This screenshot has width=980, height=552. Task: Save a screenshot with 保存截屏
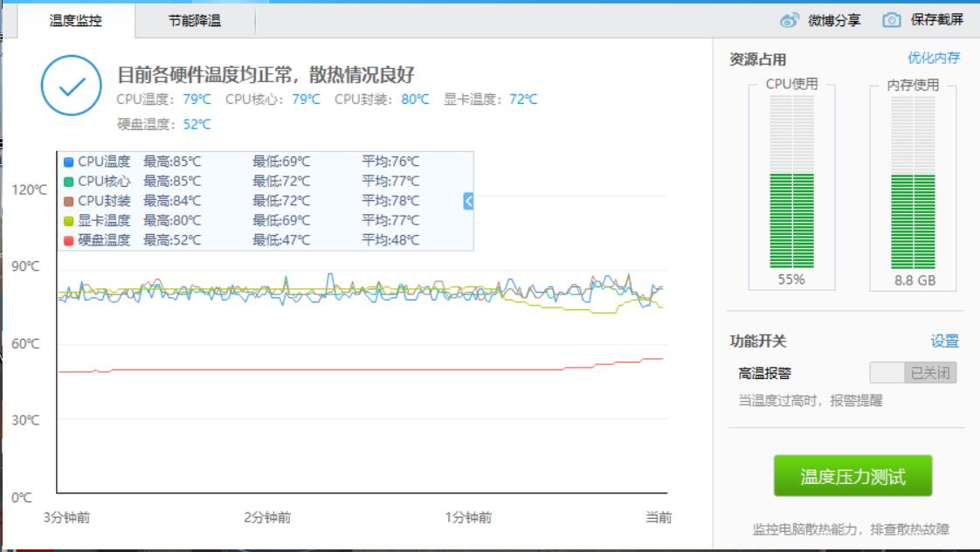coord(937,20)
